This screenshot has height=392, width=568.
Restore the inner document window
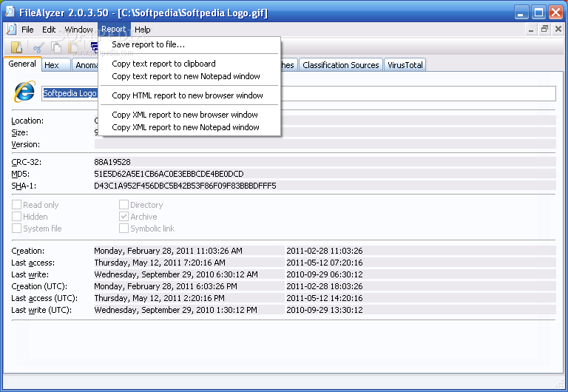544,30
